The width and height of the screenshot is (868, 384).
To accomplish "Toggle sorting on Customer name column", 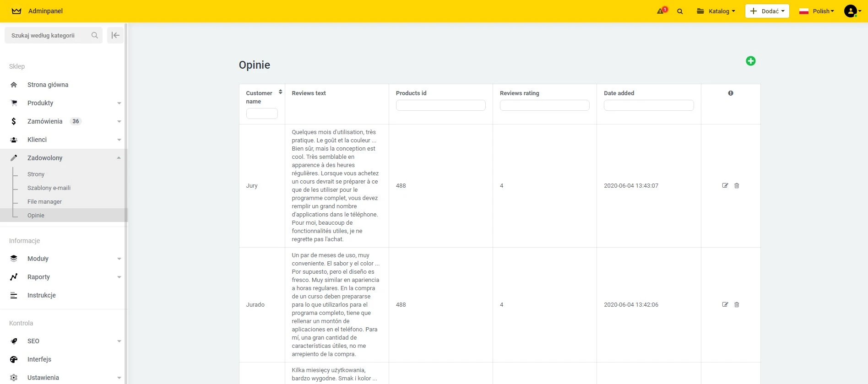I will pyautogui.click(x=280, y=92).
